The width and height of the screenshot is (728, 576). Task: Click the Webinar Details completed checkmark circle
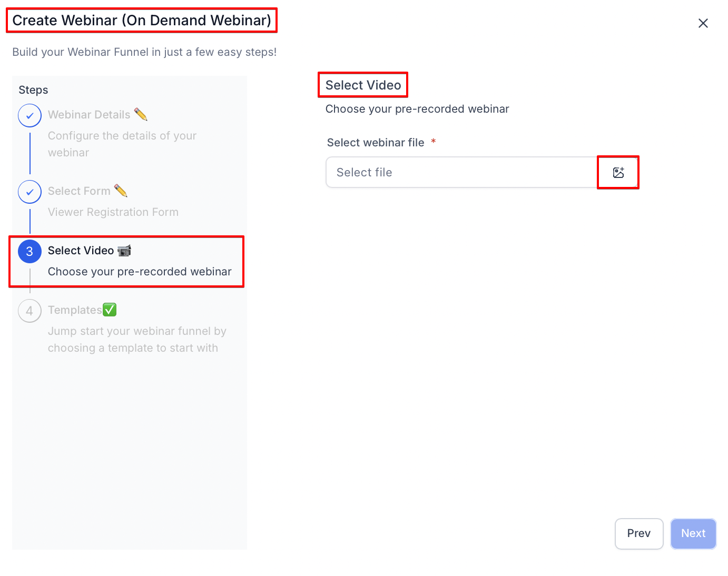pos(30,115)
